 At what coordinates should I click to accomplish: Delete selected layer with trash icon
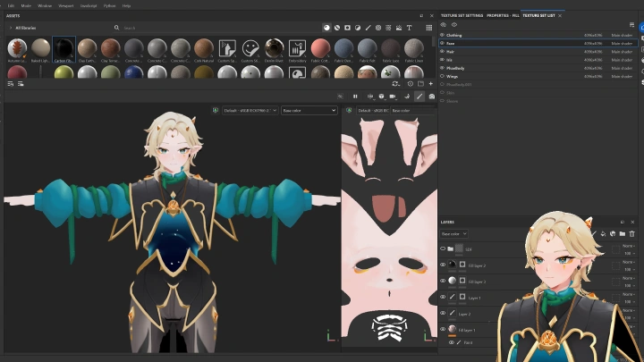(632, 234)
